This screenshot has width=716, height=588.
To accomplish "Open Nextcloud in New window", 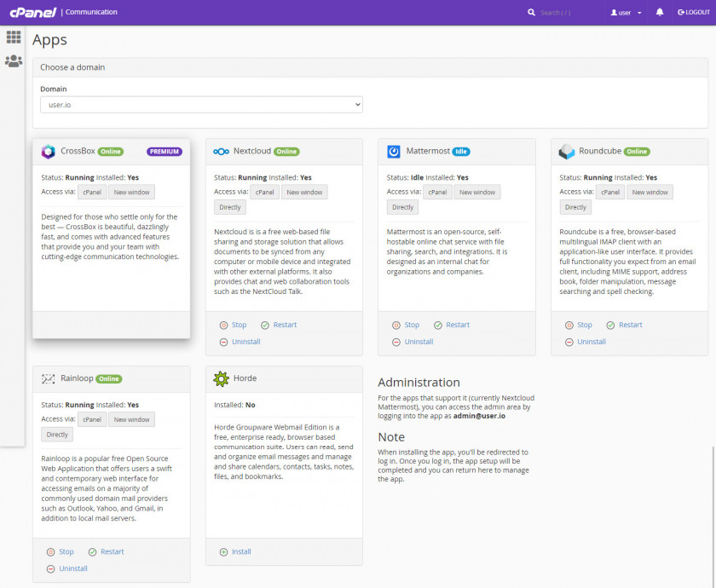I will (304, 193).
